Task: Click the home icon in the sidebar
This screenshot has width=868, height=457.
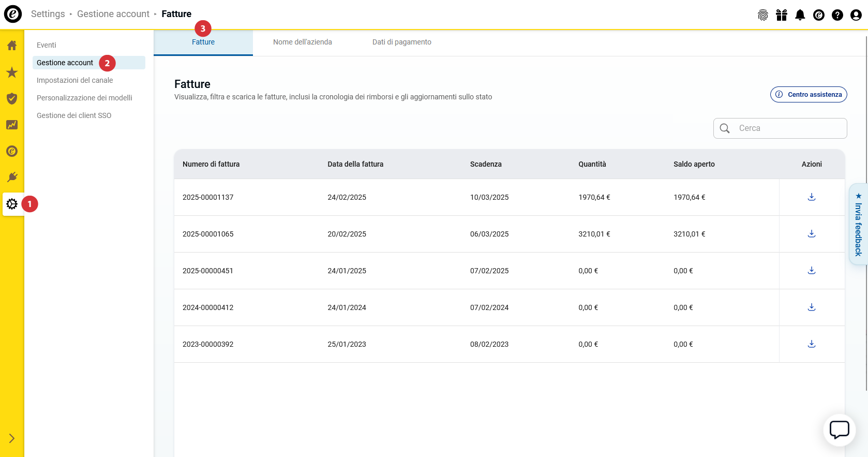Action: click(12, 46)
